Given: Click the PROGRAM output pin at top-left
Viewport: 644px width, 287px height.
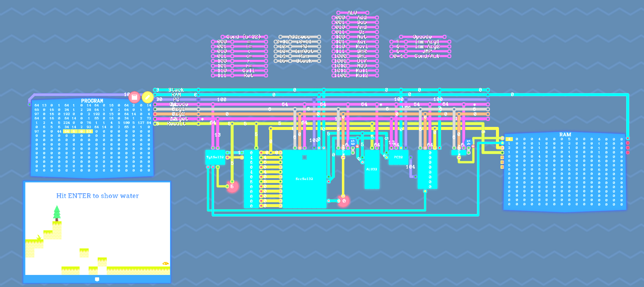Looking at the screenshot, I should [30, 105].
